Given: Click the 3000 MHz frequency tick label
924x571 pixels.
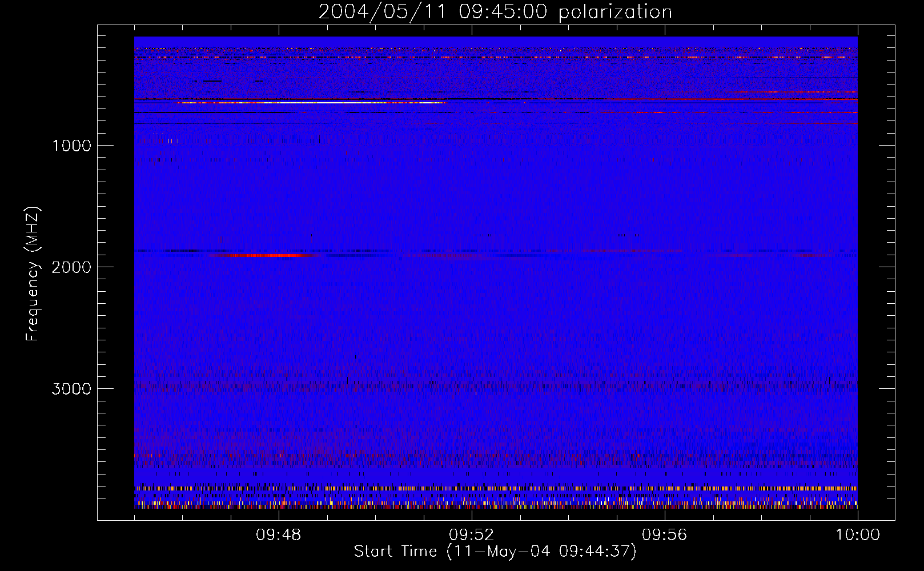Looking at the screenshot, I should point(71,389).
